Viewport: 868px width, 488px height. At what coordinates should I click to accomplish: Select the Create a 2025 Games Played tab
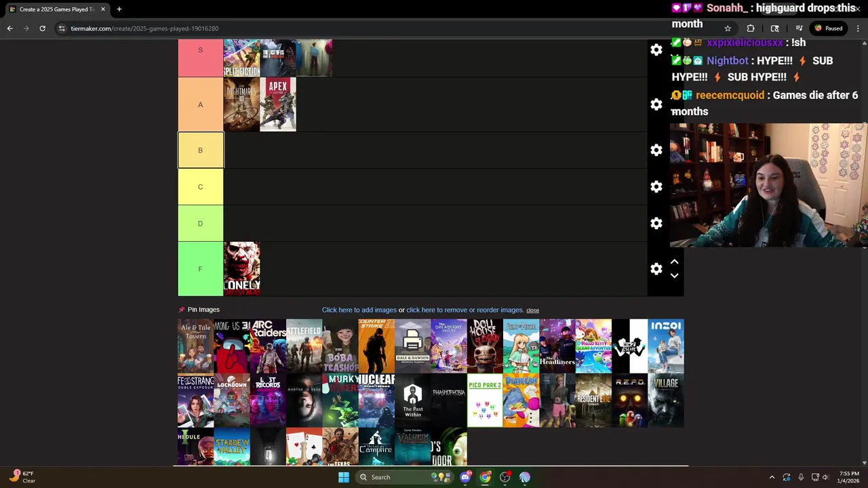tap(57, 9)
